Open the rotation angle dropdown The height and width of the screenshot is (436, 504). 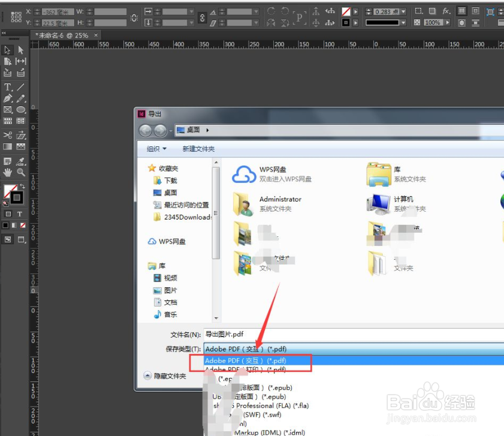tap(256, 12)
